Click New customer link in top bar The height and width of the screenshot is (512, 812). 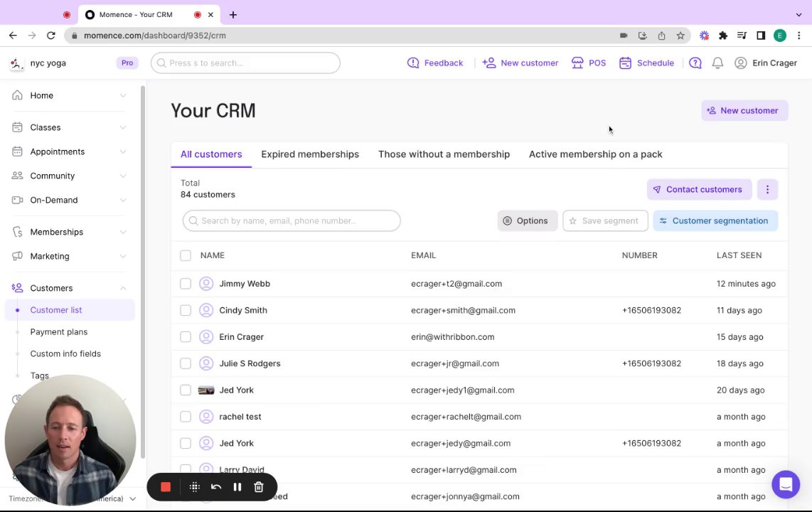[520, 63]
